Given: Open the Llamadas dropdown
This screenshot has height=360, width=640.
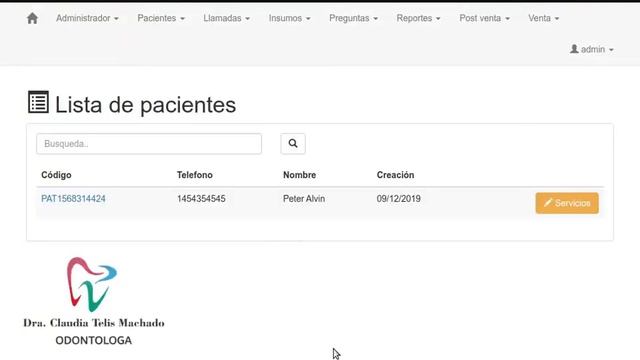Looking at the screenshot, I should tap(227, 18).
